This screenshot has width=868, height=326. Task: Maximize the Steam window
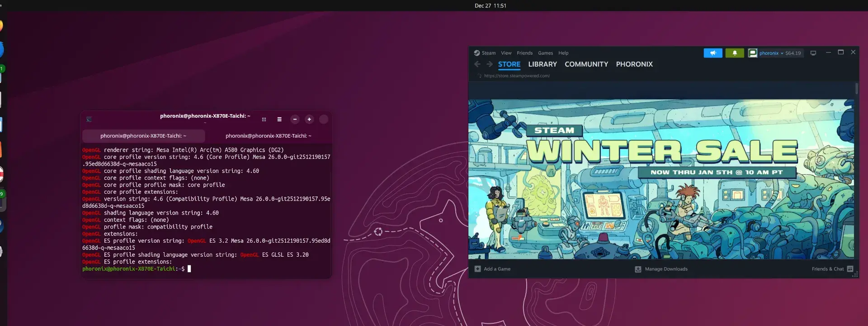tap(841, 53)
